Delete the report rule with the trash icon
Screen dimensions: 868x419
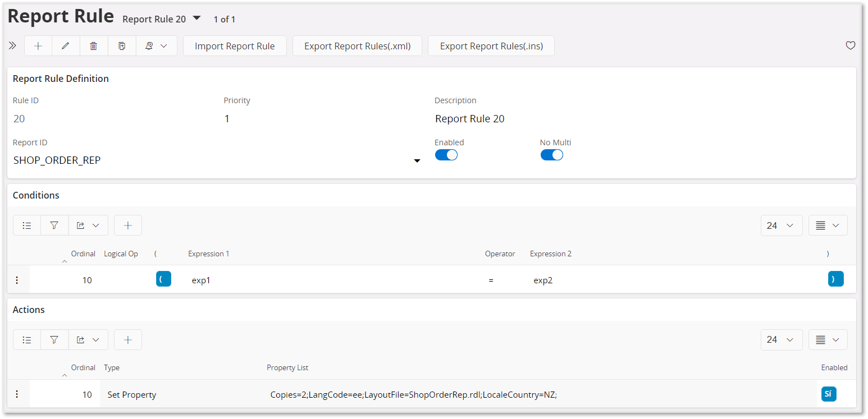click(x=94, y=45)
